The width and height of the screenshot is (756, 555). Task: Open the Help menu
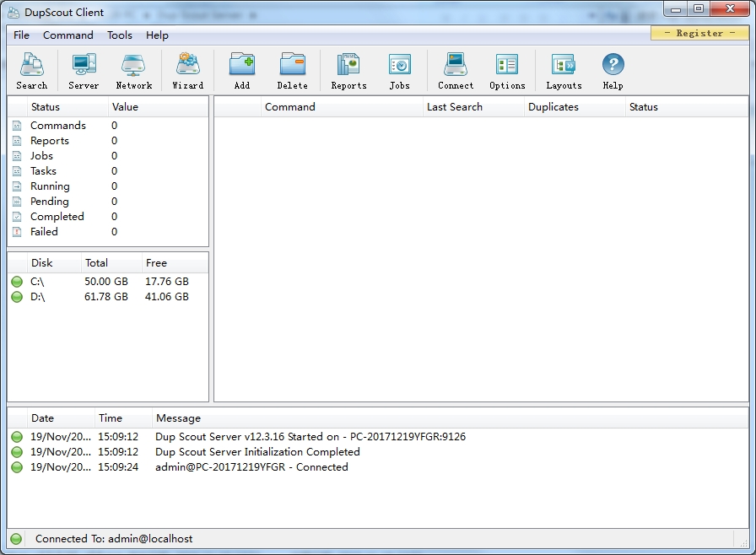pyautogui.click(x=157, y=35)
